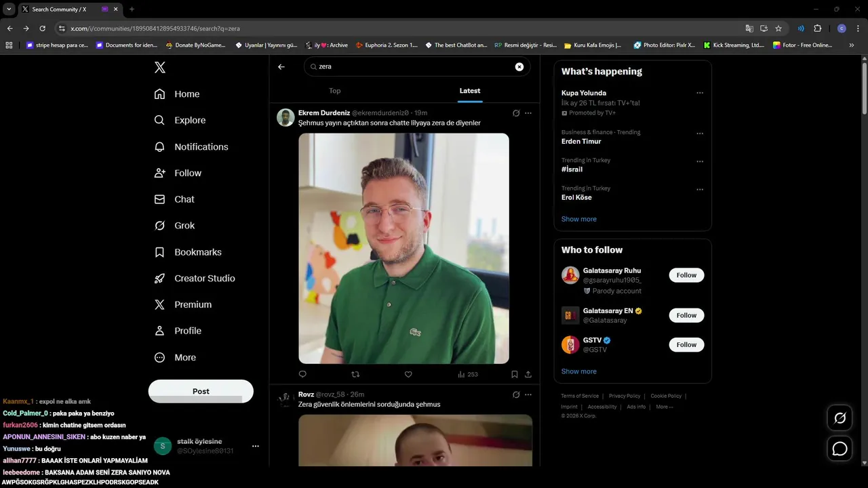Open Notifications in the sidebar
868x488 pixels.
coord(191,146)
